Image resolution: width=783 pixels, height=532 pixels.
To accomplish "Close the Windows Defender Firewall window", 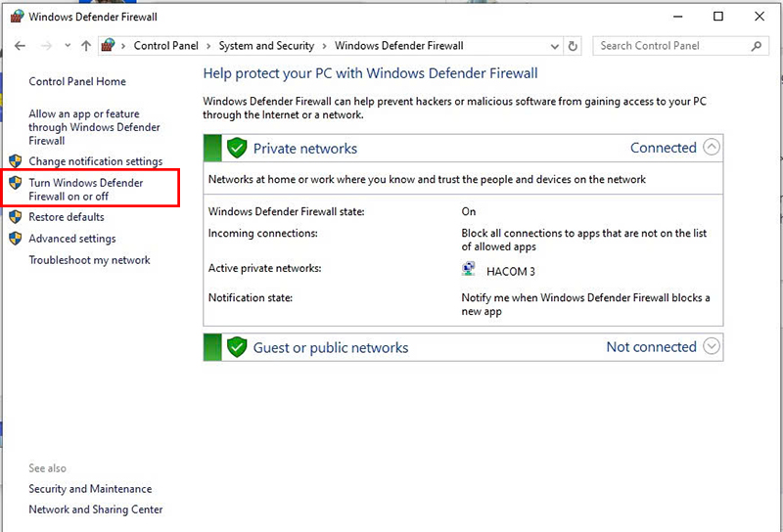I will (760, 17).
